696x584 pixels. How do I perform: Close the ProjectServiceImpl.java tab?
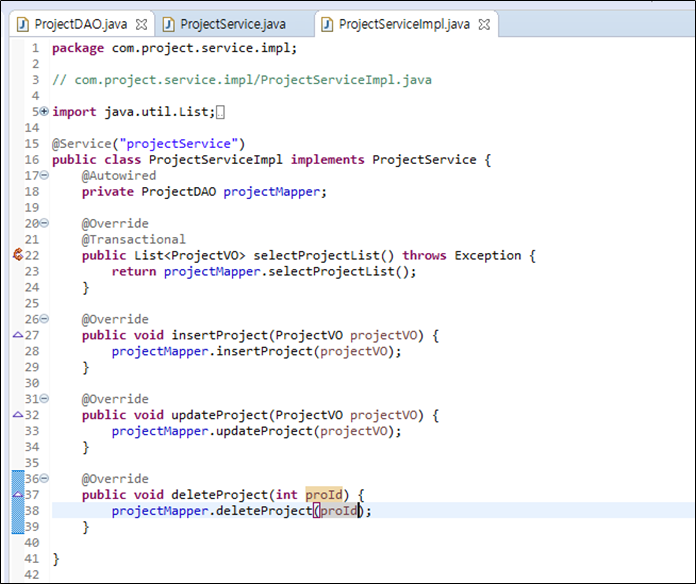point(484,24)
